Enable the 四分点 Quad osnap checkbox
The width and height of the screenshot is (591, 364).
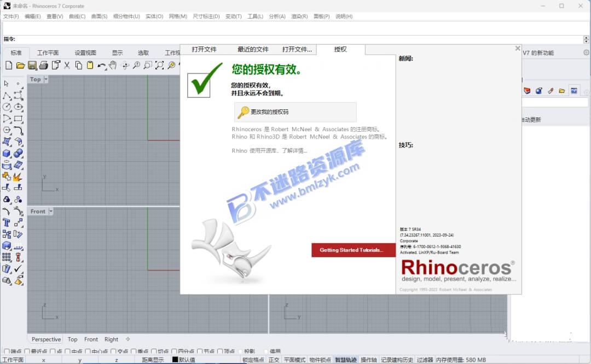tap(174, 351)
